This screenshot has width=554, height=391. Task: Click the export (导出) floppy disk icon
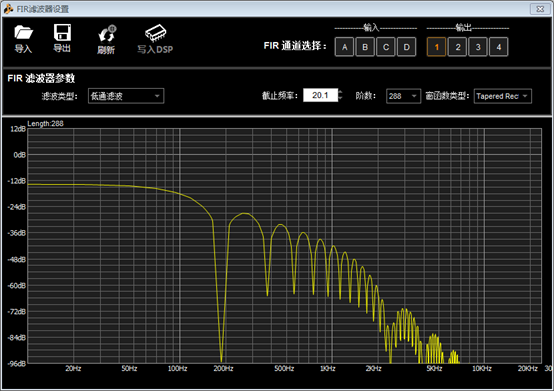pos(62,32)
